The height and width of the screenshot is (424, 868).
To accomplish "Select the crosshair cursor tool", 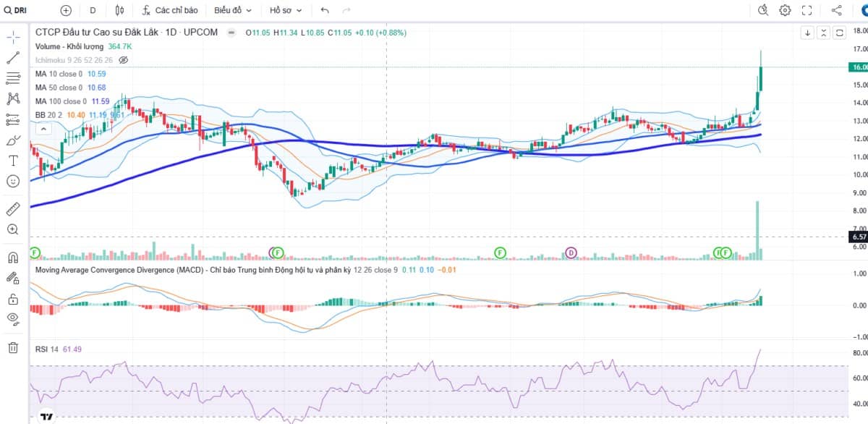I will pos(12,36).
